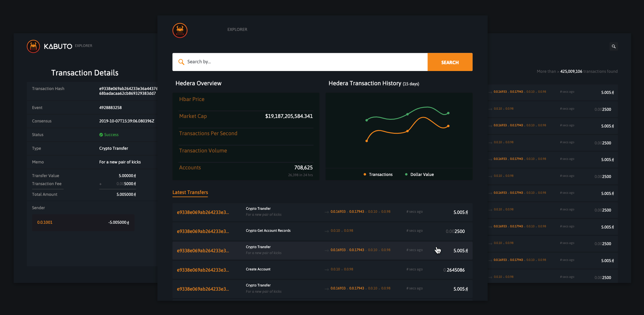Image resolution: width=644 pixels, height=315 pixels.
Task: Open the Create Account transaction hash link
Action: coord(203,270)
